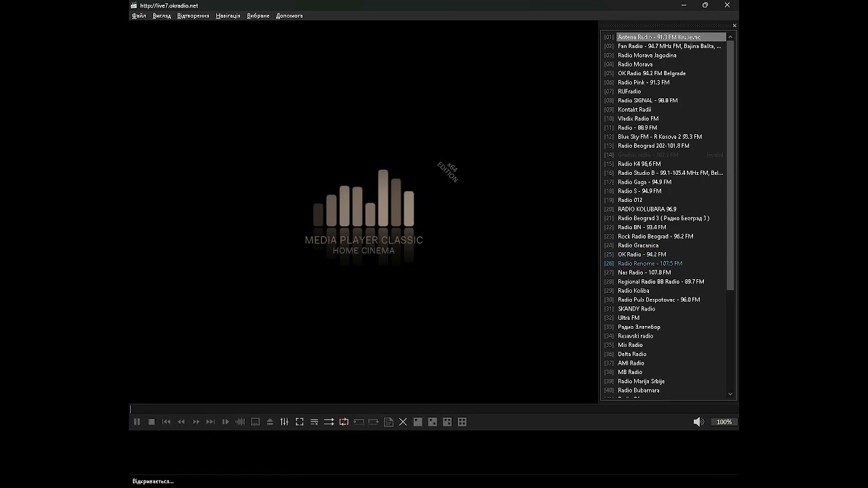Select 'Radio Renome - 107.5 FM'
This screenshot has width=868, height=488.
tap(664, 263)
